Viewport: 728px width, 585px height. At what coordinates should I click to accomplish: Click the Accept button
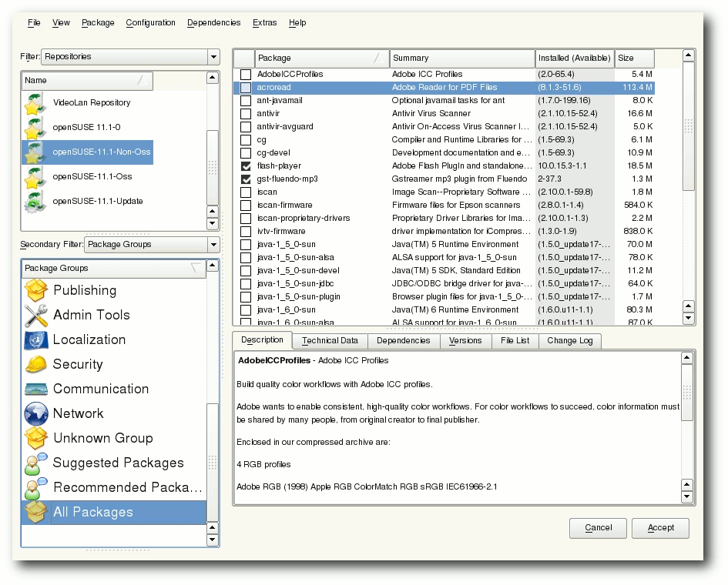(x=661, y=528)
